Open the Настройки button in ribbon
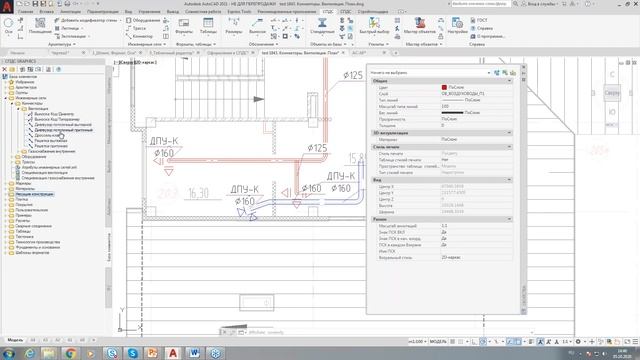 [458, 26]
